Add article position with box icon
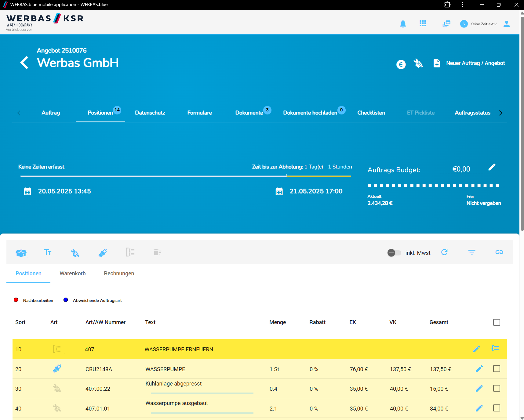This screenshot has height=420, width=524. tap(21, 252)
